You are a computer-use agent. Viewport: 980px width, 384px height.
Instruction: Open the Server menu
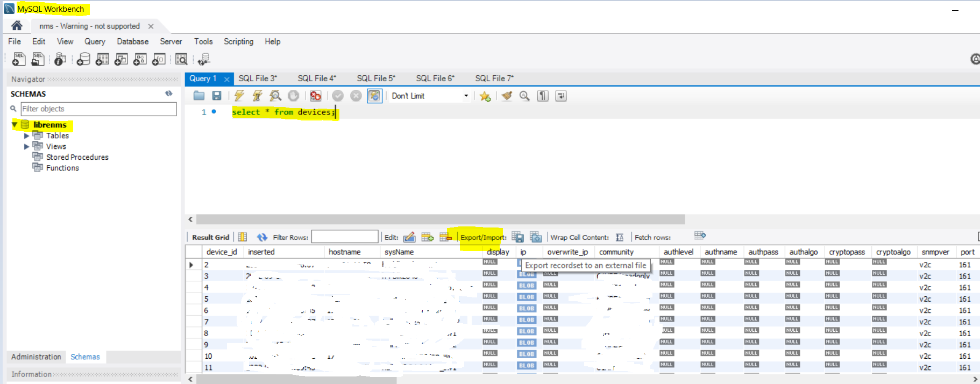[x=171, y=41]
